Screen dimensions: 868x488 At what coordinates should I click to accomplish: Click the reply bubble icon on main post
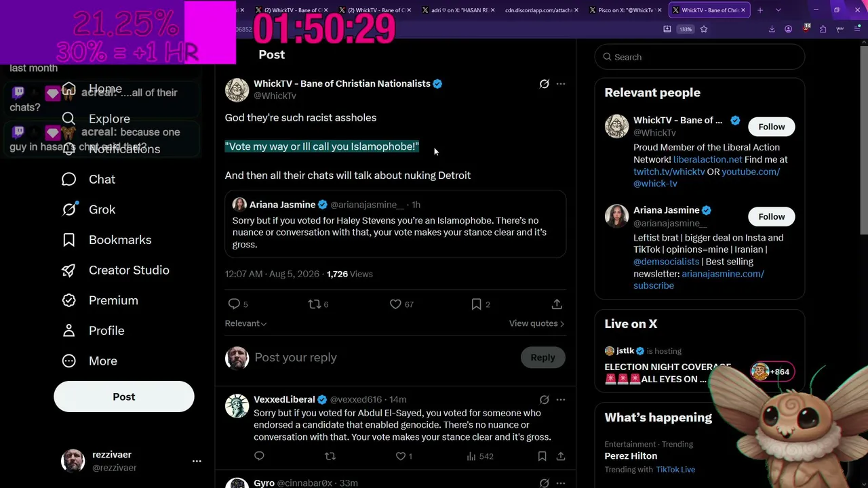[x=234, y=304]
